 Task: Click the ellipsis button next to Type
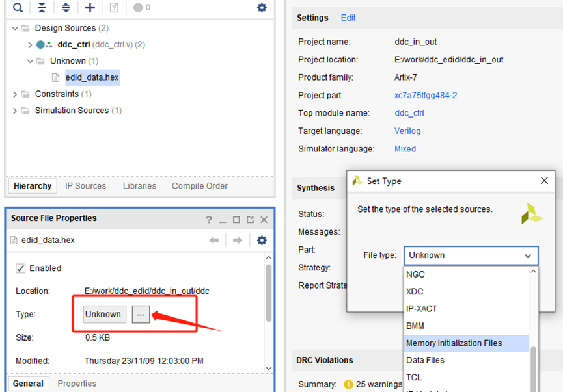pos(141,315)
